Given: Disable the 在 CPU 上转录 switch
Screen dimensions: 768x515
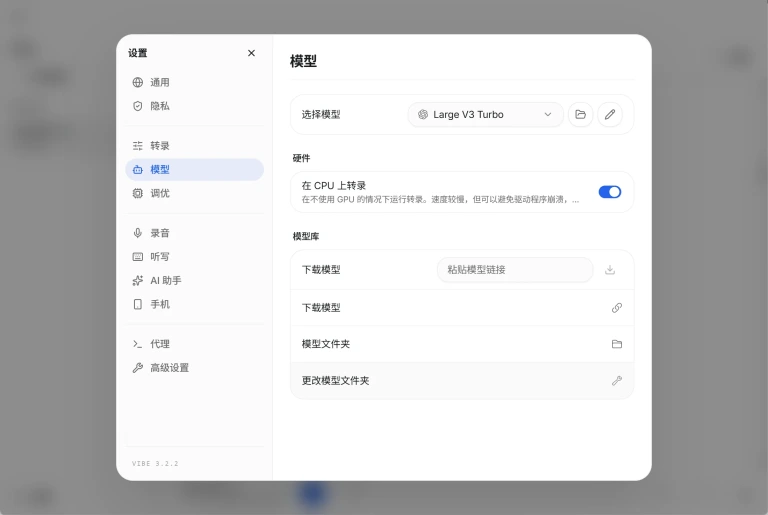Looking at the screenshot, I should coord(610,192).
